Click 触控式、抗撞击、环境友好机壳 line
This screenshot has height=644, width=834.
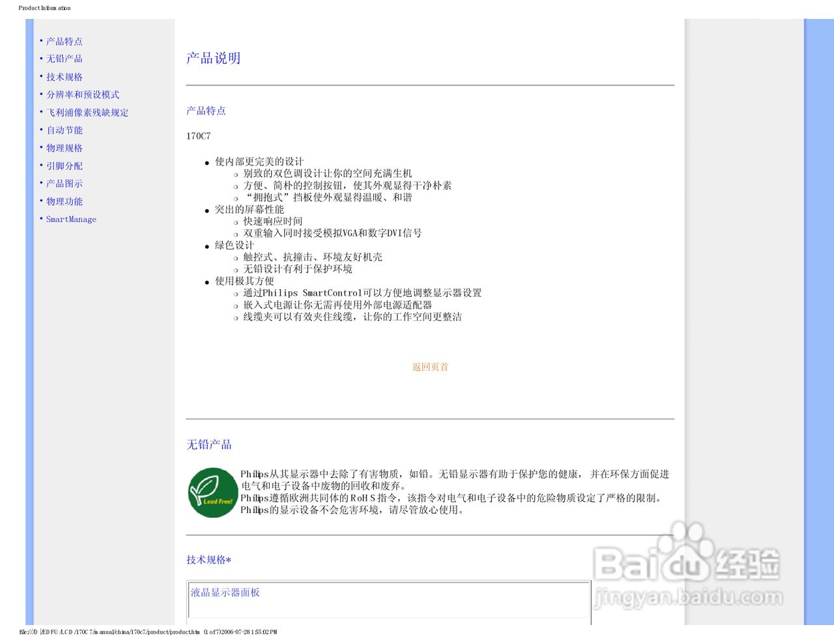313,257
